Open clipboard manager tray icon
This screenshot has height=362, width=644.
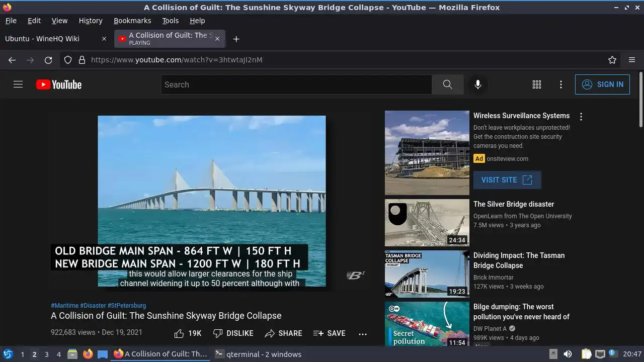click(587, 354)
